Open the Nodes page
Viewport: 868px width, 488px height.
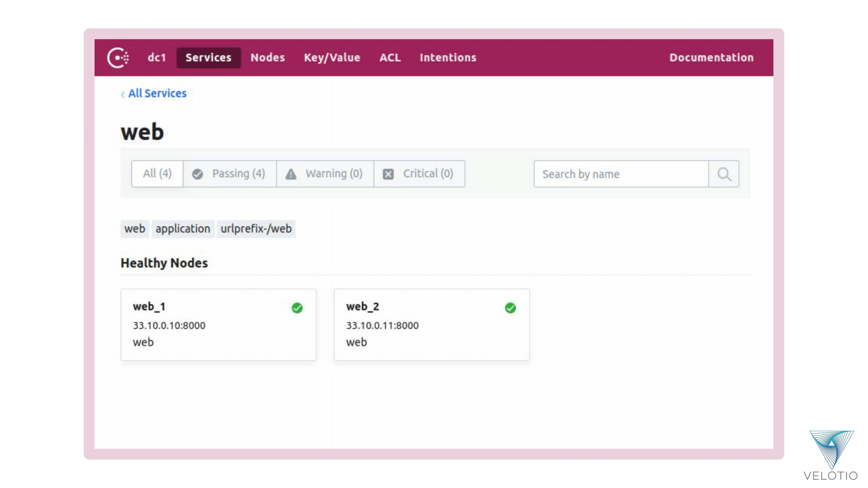pos(267,57)
